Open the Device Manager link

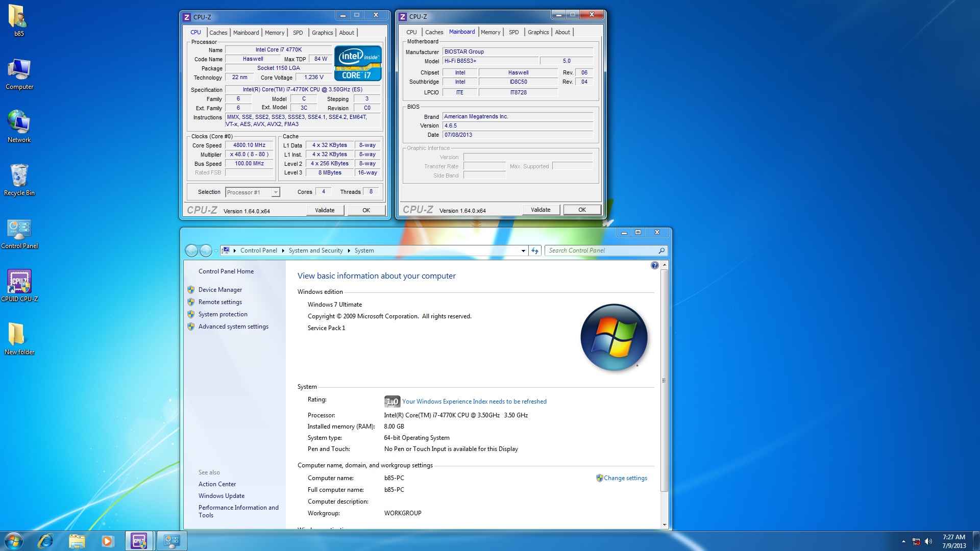tap(220, 290)
